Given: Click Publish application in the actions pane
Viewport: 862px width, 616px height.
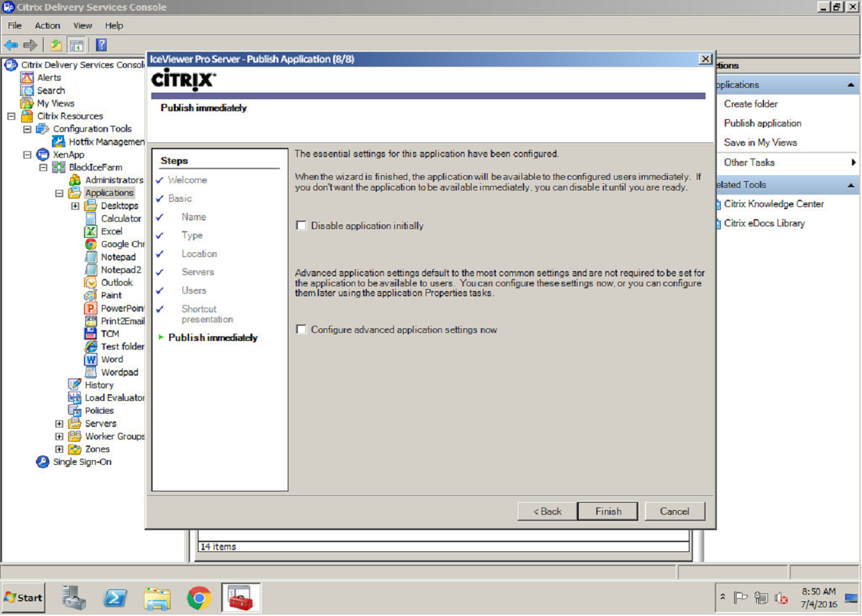Looking at the screenshot, I should tap(763, 123).
